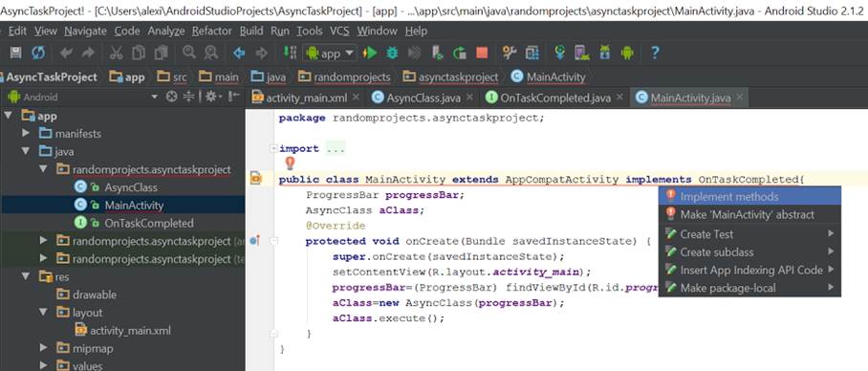Click the Save All toolbar icon
This screenshot has height=371, width=868.
click(x=16, y=53)
